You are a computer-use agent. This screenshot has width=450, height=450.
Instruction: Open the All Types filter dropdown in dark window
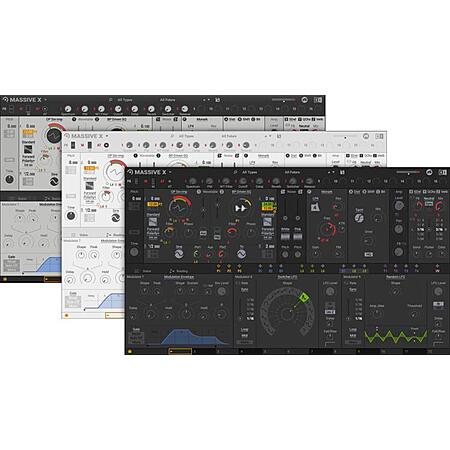coord(249,172)
